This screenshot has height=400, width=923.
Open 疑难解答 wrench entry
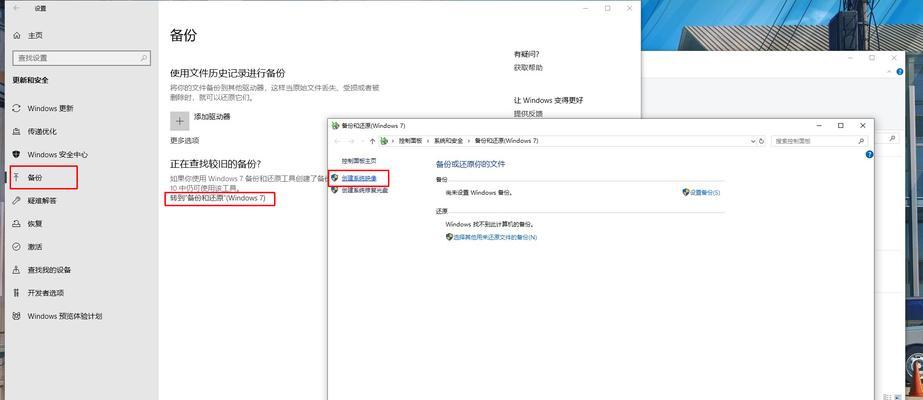35,201
